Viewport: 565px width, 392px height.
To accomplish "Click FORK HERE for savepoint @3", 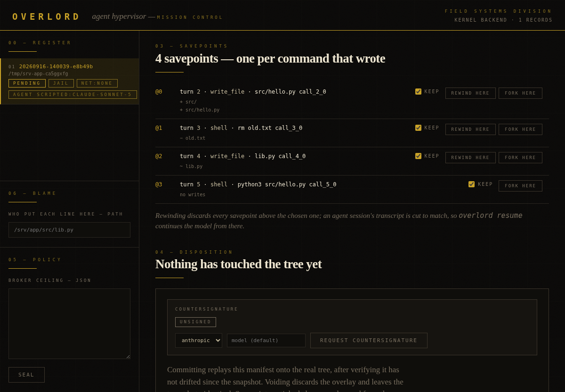I will (x=520, y=186).
